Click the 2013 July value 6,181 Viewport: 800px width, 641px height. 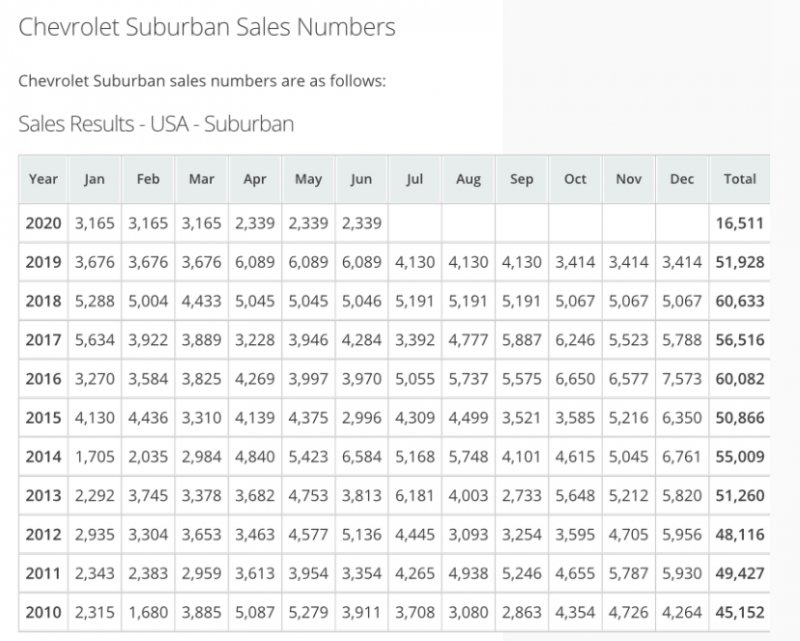[x=415, y=496]
